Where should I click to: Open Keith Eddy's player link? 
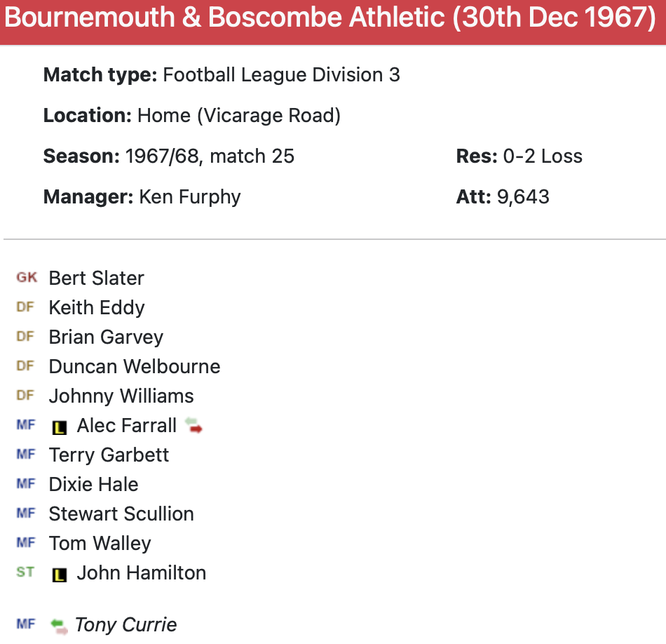pyautogui.click(x=97, y=308)
